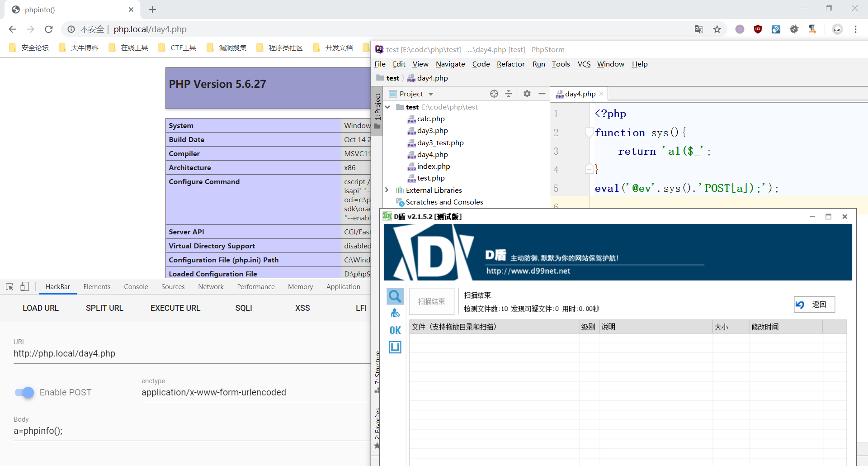Click the EXECUTE URL button

pos(175,308)
